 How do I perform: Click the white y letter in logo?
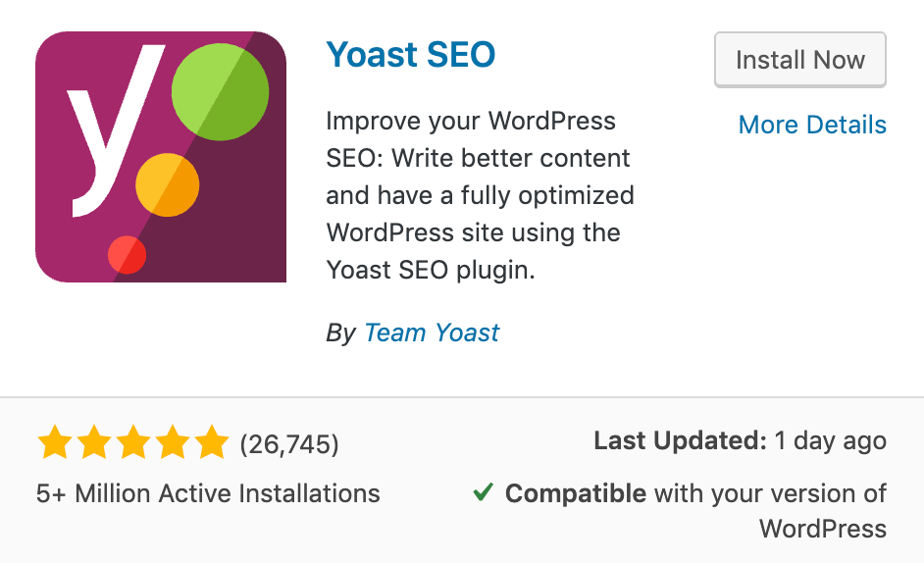click(x=113, y=130)
